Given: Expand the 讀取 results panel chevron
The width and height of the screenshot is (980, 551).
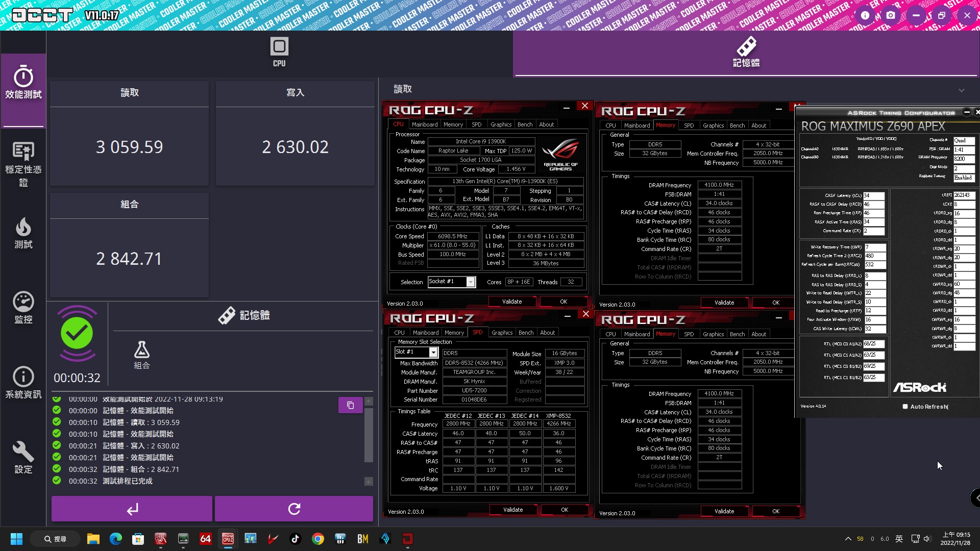Looking at the screenshot, I should click(962, 90).
